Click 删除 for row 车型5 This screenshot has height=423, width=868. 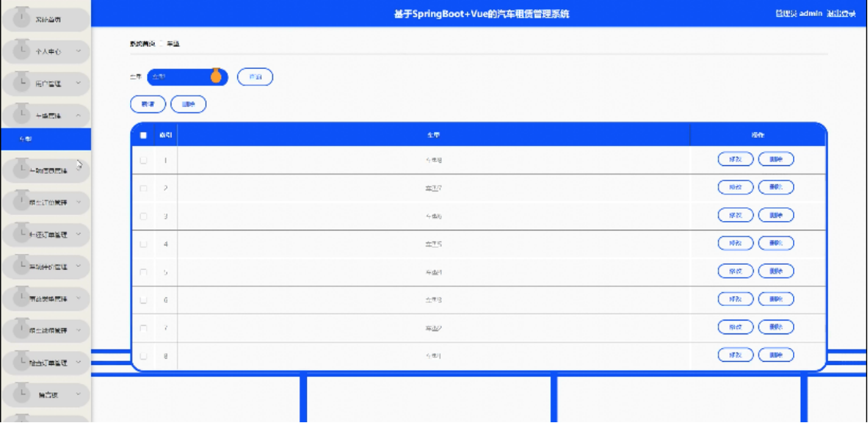click(776, 242)
